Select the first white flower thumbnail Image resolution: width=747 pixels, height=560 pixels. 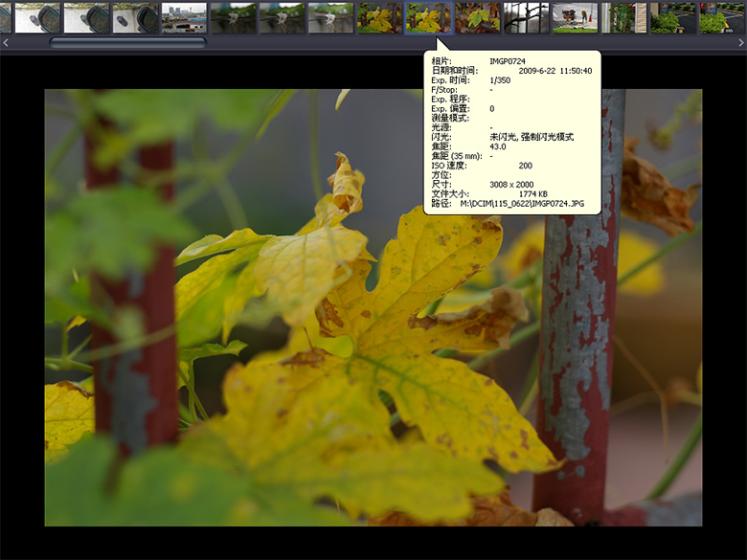point(233,17)
